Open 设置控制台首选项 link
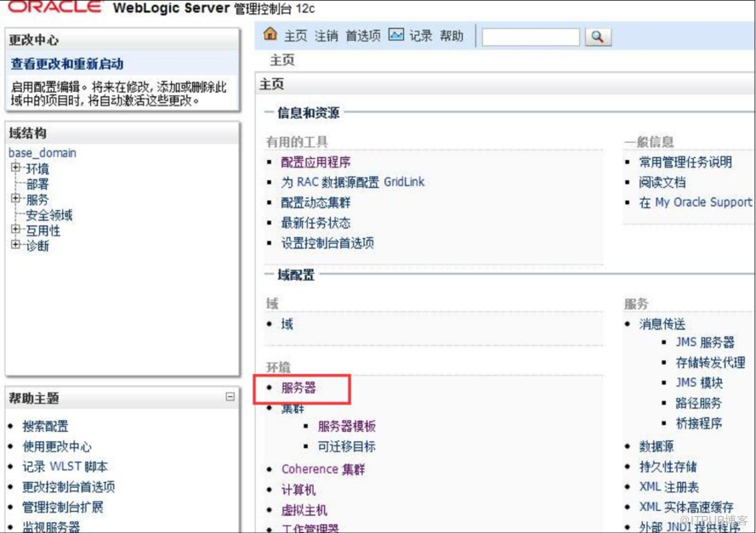The image size is (756, 533). tap(327, 243)
